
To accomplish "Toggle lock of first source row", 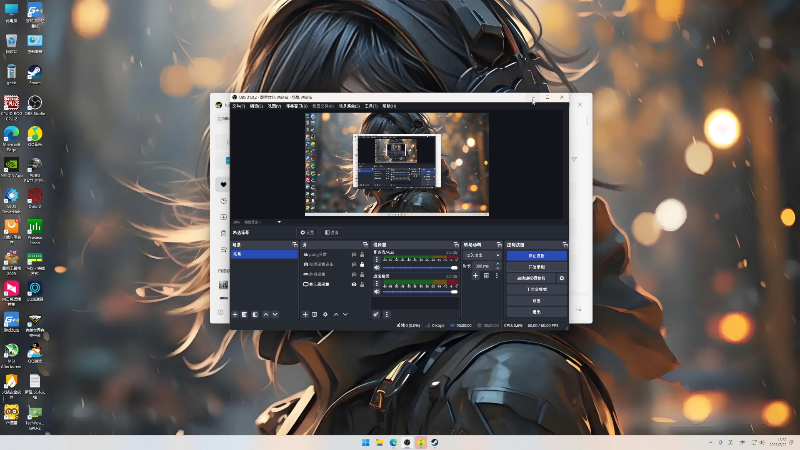I will coord(362,255).
